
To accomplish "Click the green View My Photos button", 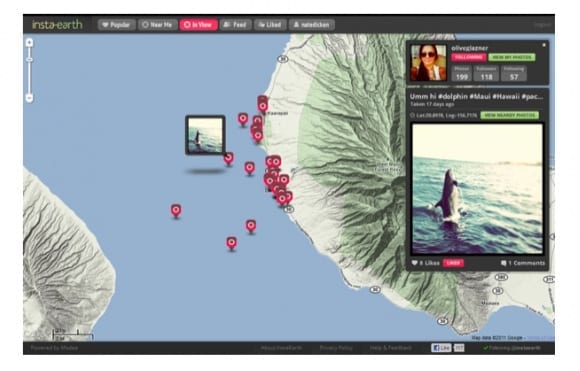I will pos(512,57).
